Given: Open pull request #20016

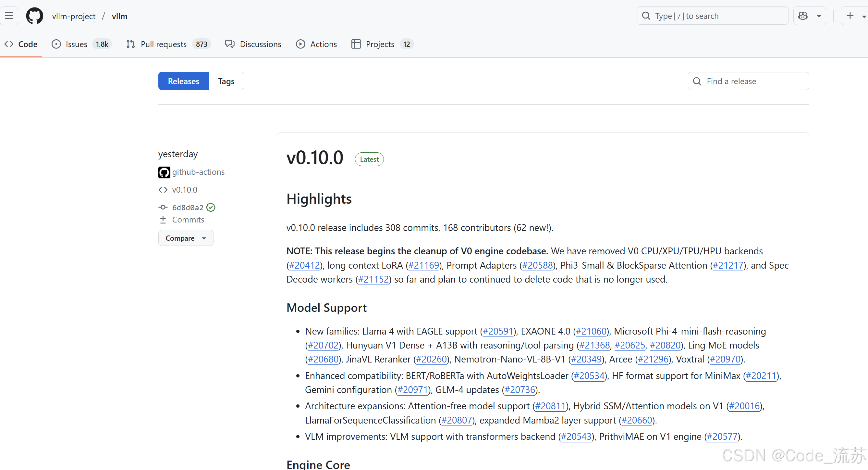Looking at the screenshot, I should (x=745, y=406).
